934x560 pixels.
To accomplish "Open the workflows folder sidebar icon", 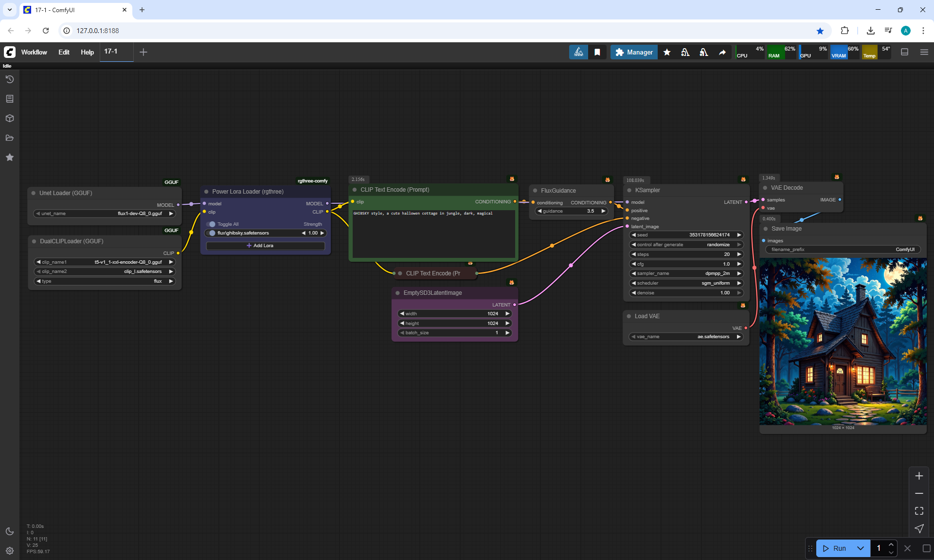I will coord(10,138).
